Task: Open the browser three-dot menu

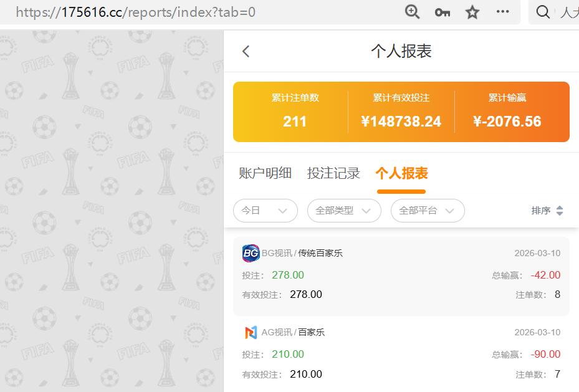Action: 502,11
